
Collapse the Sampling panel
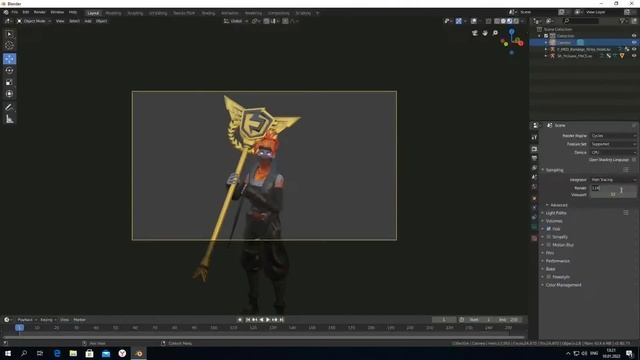pyautogui.click(x=553, y=170)
